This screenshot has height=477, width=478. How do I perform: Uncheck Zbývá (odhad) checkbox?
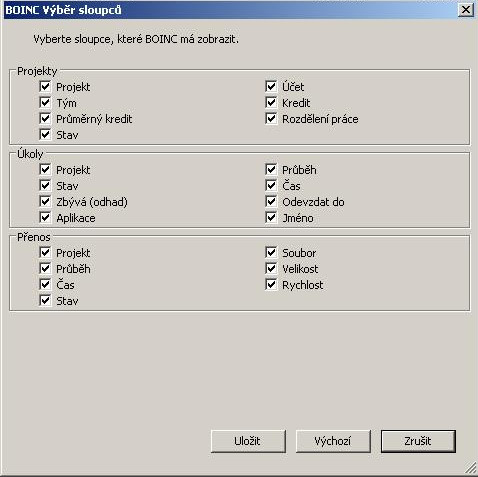click(45, 201)
